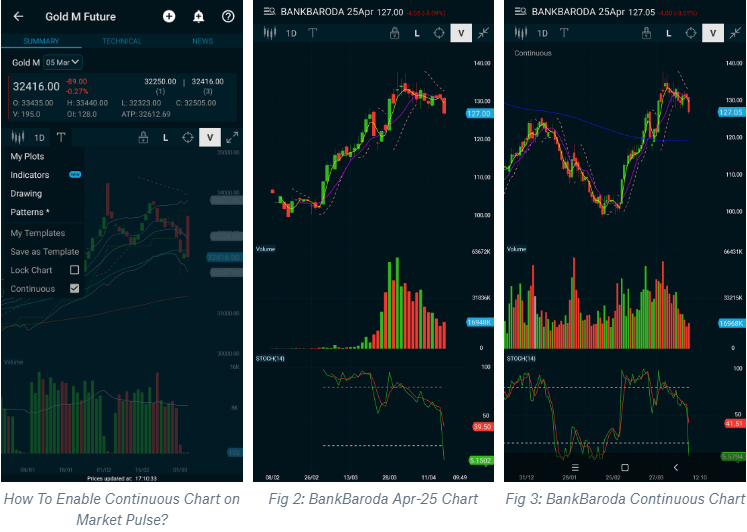Click 16968K volume label in Fig 3
The width and height of the screenshot is (747, 532).
point(730,323)
